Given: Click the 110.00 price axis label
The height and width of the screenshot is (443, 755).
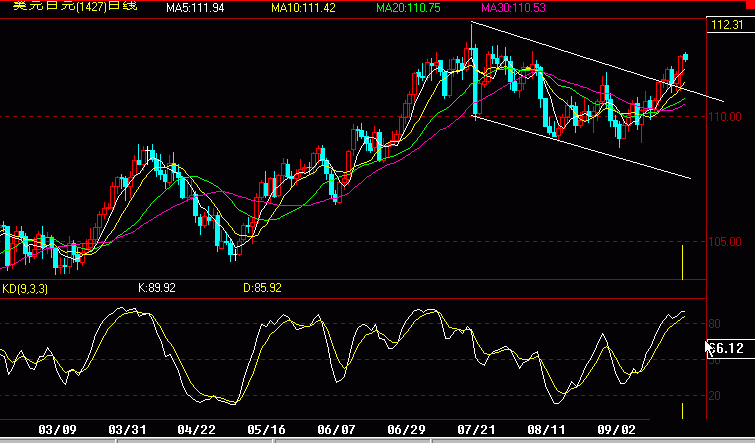Looking at the screenshot, I should 725,117.
